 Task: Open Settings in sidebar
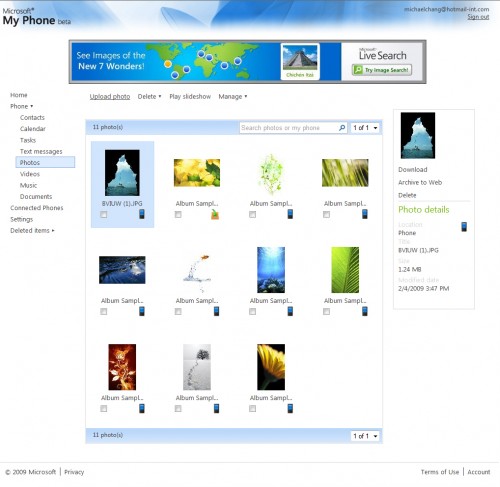pos(22,219)
